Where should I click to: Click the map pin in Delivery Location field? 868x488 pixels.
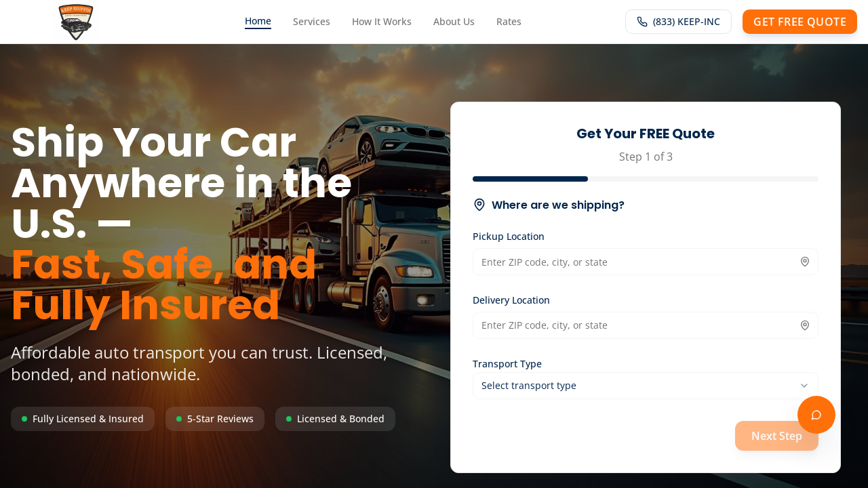(x=805, y=325)
